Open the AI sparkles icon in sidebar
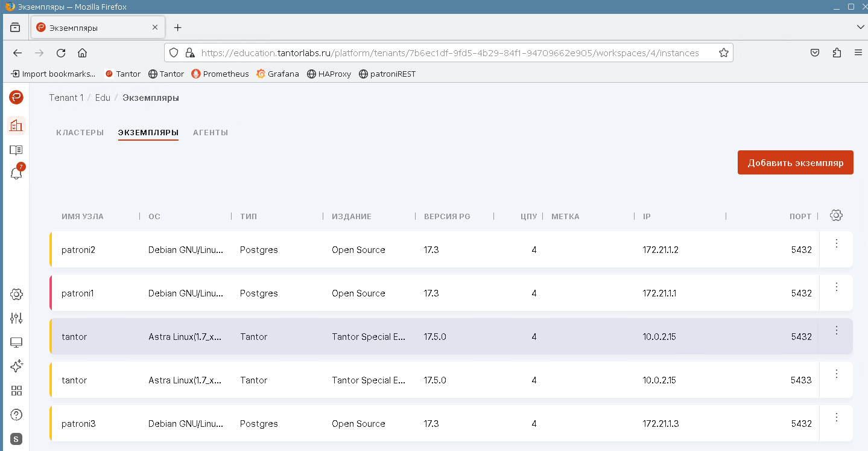This screenshot has width=868, height=451. click(16, 366)
